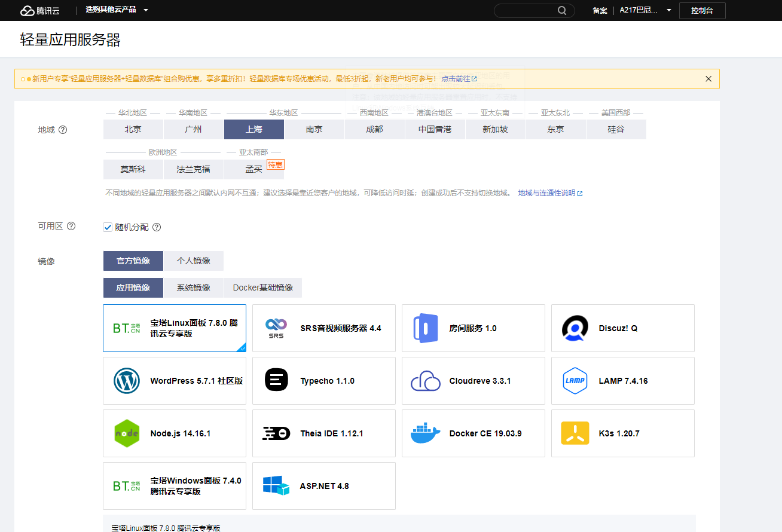The image size is (782, 532).
Task: Click the Theia IDE logo icon
Action: (276, 433)
